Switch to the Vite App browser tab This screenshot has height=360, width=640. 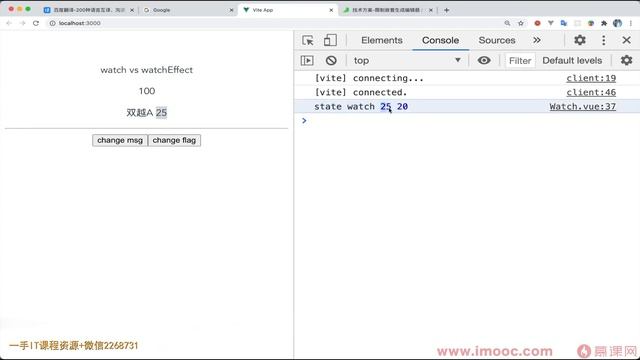pyautogui.click(x=288, y=10)
